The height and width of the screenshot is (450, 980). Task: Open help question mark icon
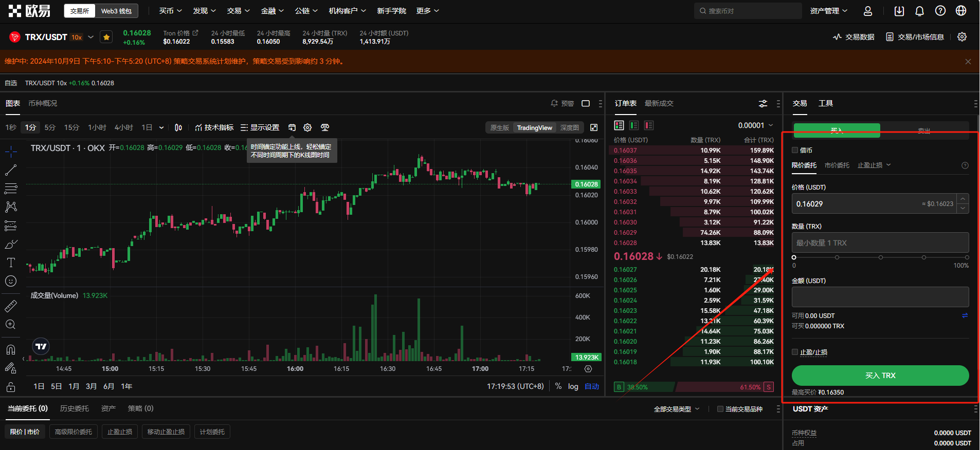click(940, 11)
